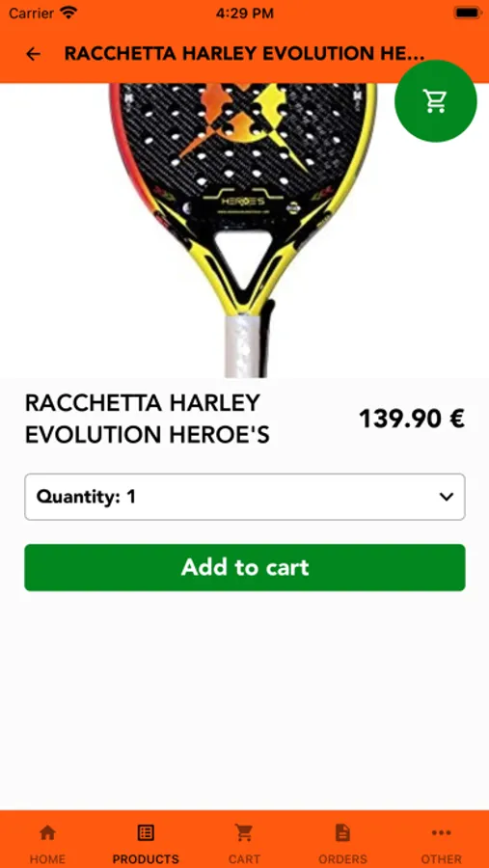
Task: Tap the 139.90 € price label
Action: (x=412, y=420)
